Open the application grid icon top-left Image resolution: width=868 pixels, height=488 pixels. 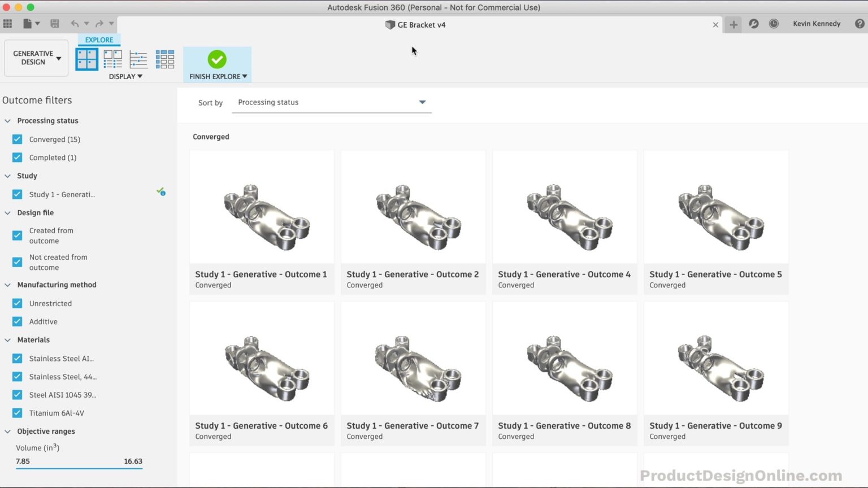tap(8, 23)
